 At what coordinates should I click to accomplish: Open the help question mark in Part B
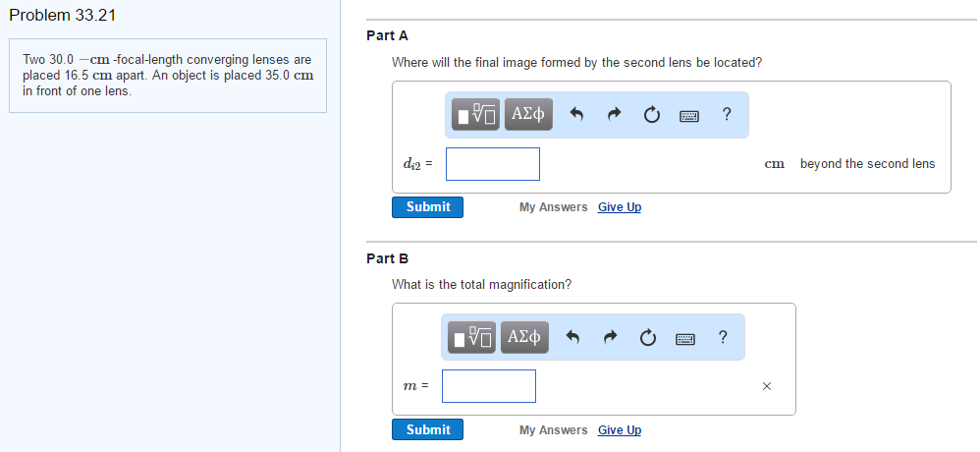pyautogui.click(x=723, y=338)
